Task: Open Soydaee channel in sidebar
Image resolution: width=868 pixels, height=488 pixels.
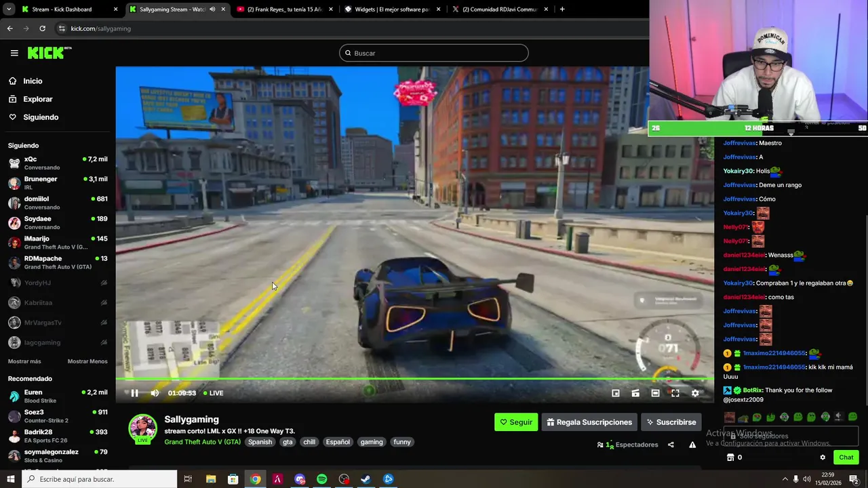Action: coord(58,222)
